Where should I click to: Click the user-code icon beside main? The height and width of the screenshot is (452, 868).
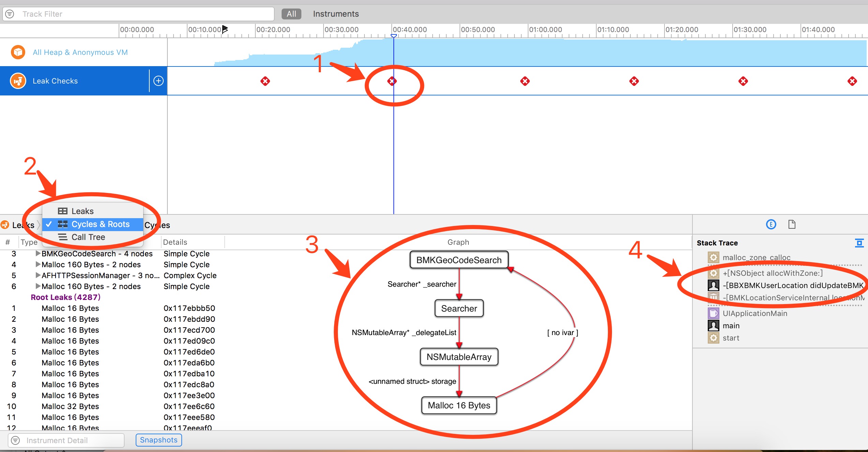(713, 326)
